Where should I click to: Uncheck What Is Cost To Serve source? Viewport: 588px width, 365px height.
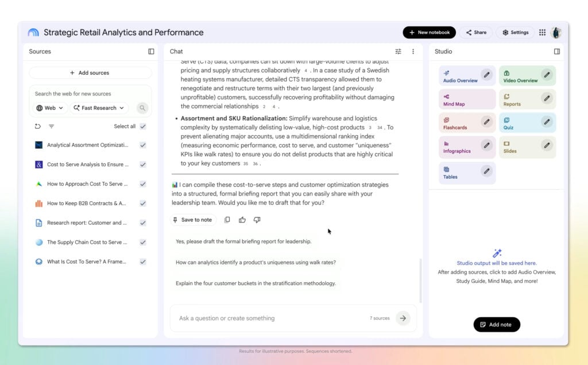point(143,262)
